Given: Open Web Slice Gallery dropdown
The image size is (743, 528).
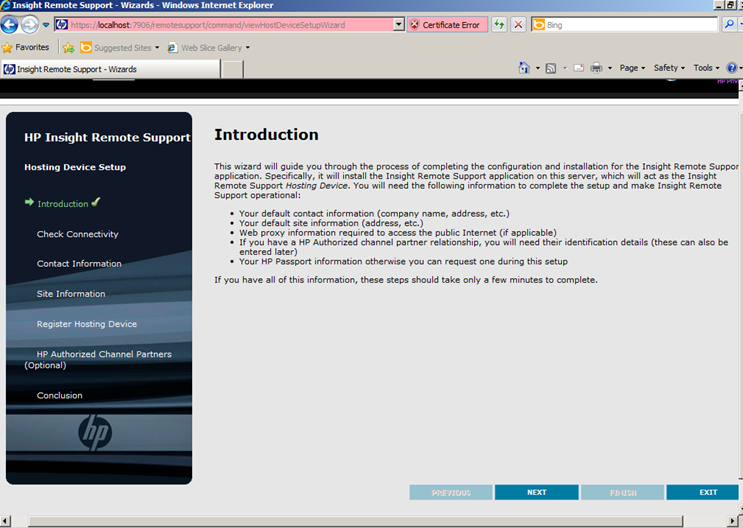Looking at the screenshot, I should coord(208,47).
